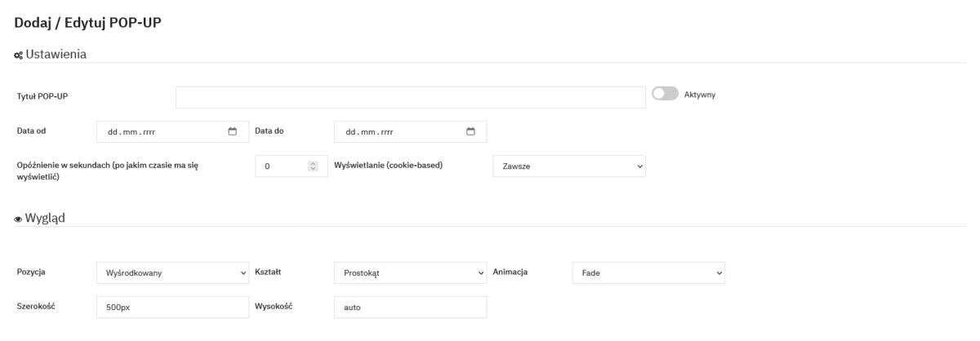Screen dimensions: 980x341
Task: Open the Pozycja dropdown showing Wyśrodkowany
Action: [171, 272]
